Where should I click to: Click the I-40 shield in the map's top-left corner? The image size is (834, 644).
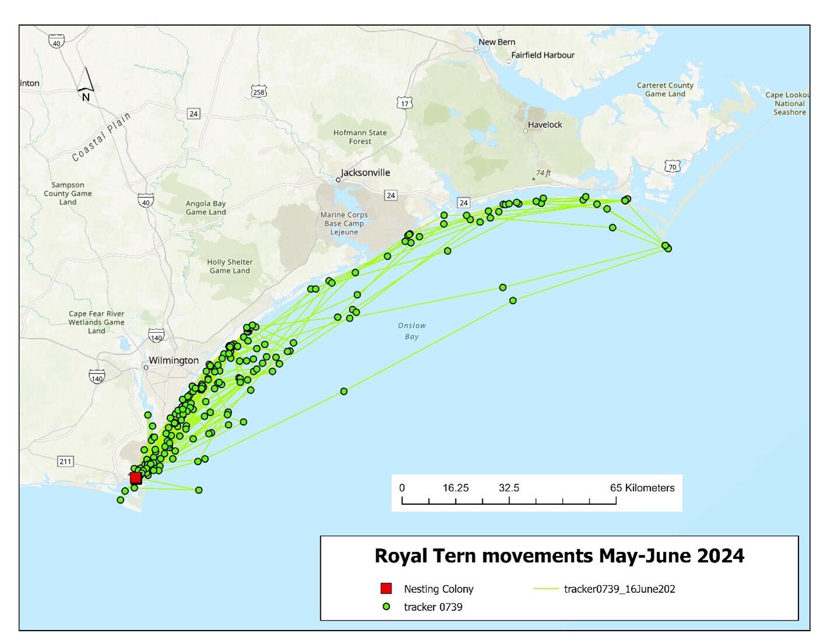tap(56, 42)
